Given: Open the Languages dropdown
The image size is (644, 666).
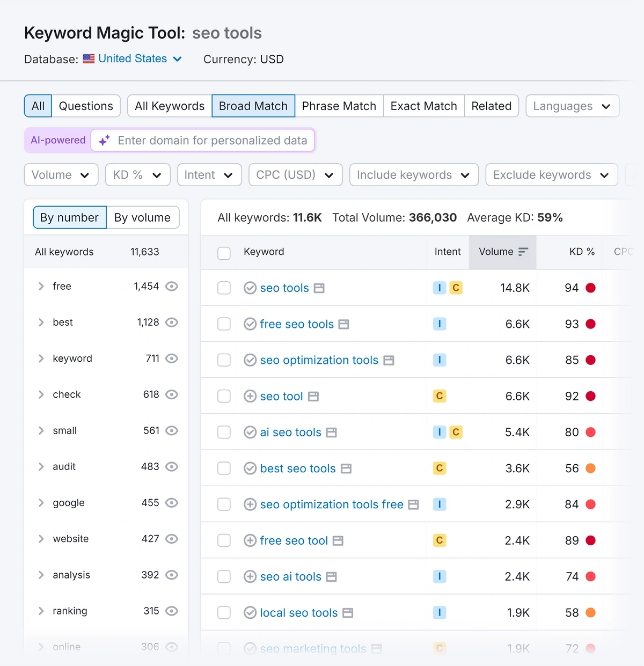Looking at the screenshot, I should tap(573, 106).
